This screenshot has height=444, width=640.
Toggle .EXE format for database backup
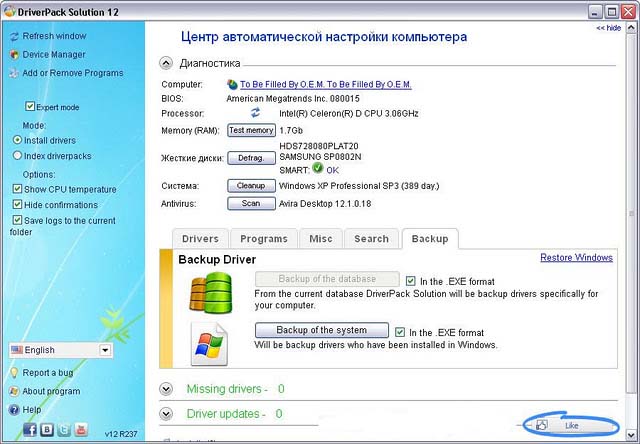pyautogui.click(x=411, y=281)
